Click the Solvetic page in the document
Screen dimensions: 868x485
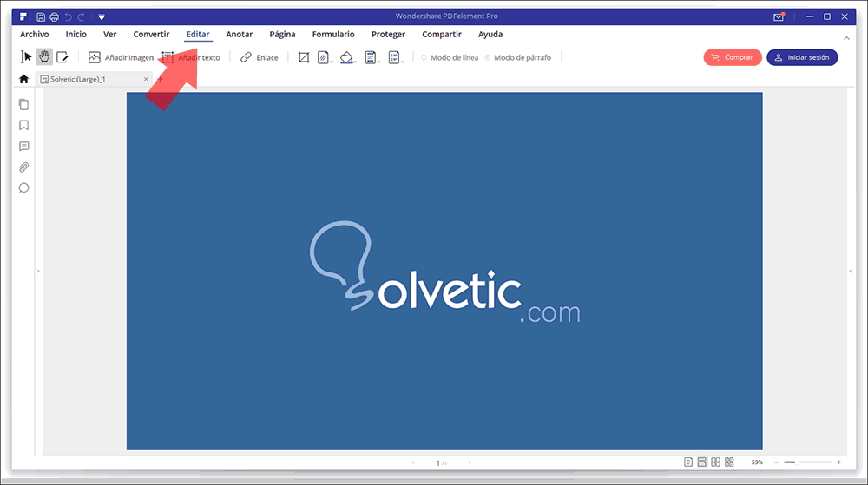click(444, 271)
